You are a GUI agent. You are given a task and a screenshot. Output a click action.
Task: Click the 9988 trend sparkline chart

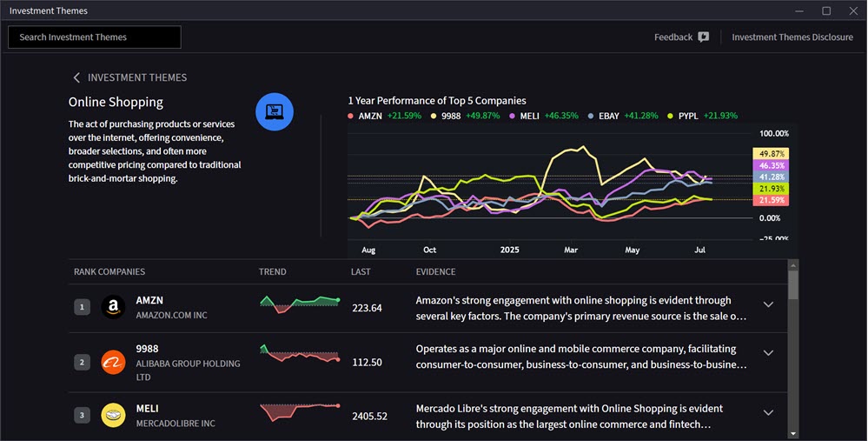pos(300,356)
